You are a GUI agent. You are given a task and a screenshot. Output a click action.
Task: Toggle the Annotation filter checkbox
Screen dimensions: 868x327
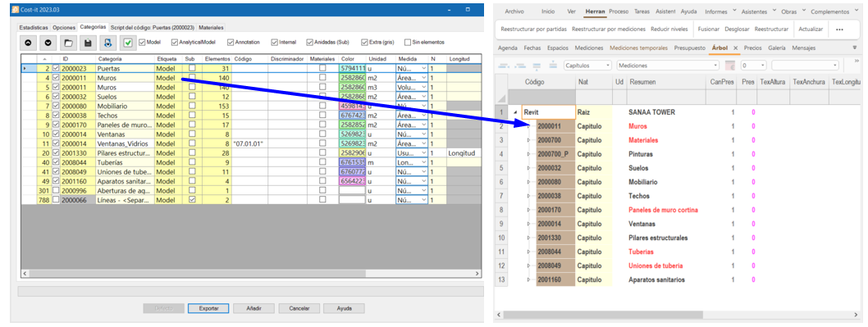(x=231, y=42)
